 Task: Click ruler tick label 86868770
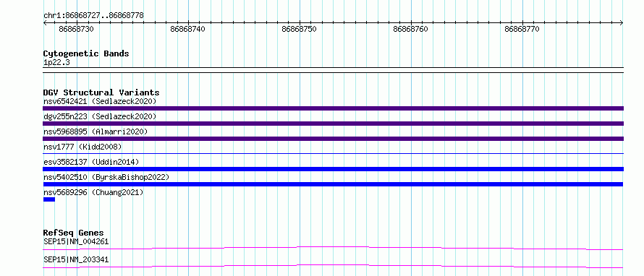522,29
